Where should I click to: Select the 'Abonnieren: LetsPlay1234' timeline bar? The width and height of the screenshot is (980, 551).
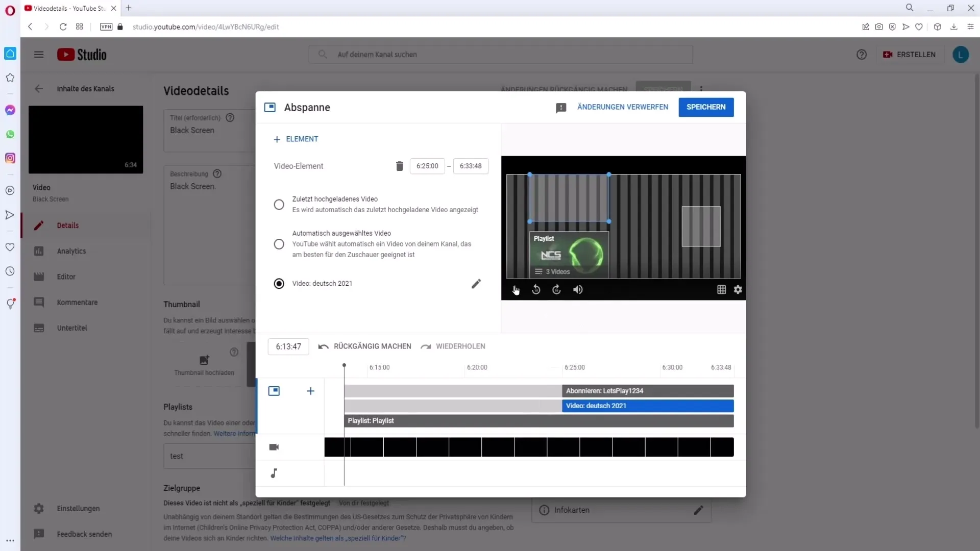click(x=648, y=391)
